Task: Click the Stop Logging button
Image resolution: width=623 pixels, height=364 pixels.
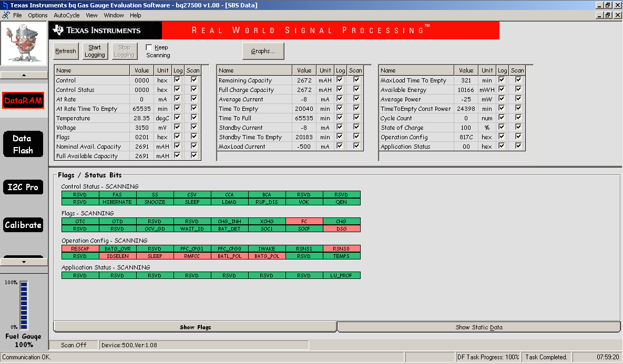Action: click(x=125, y=51)
